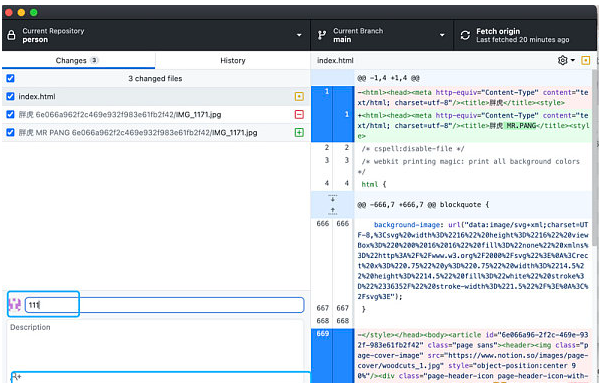Switch to the Changes tab
Viewport: 599px width, 383px height.
[x=78, y=60]
